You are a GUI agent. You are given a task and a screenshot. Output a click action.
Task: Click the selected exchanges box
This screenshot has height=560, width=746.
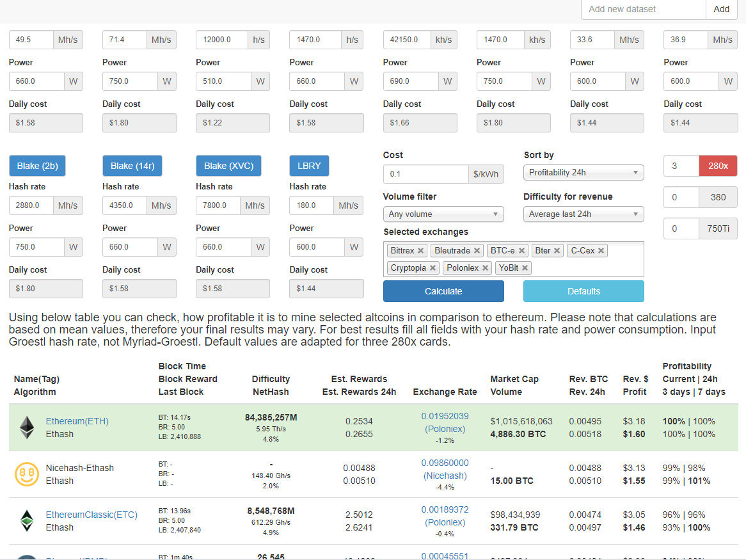click(513, 259)
